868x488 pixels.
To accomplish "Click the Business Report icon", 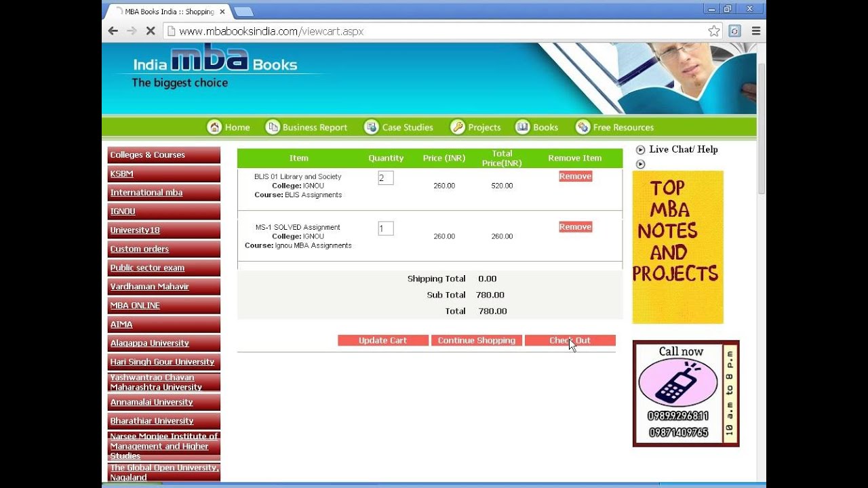I will (273, 127).
